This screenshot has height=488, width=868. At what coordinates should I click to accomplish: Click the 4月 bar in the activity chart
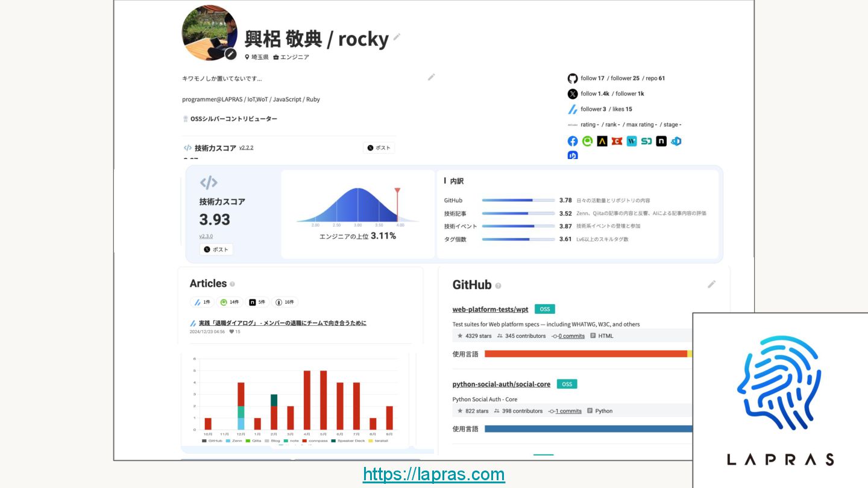(307, 400)
